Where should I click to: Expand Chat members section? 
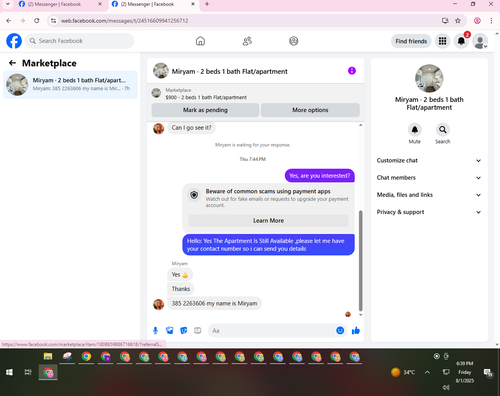429,178
